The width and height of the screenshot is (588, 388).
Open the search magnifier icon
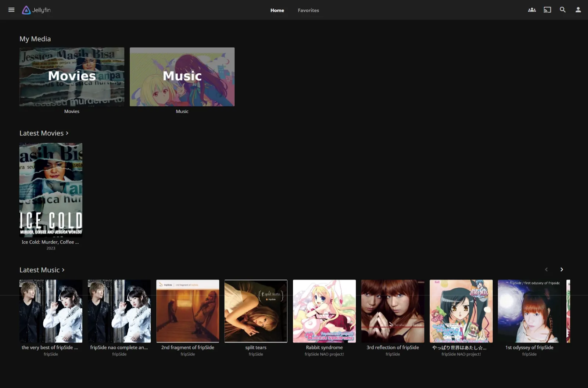pos(563,10)
